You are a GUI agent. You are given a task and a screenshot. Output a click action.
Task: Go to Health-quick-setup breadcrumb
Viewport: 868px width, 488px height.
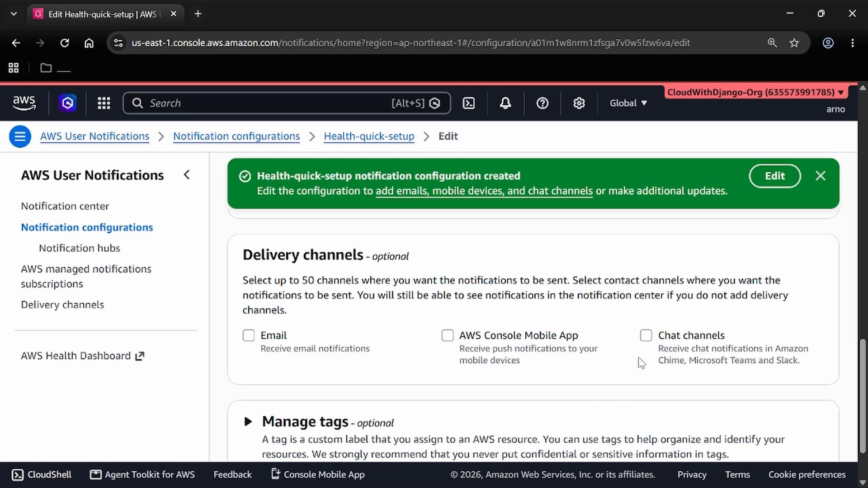(369, 136)
